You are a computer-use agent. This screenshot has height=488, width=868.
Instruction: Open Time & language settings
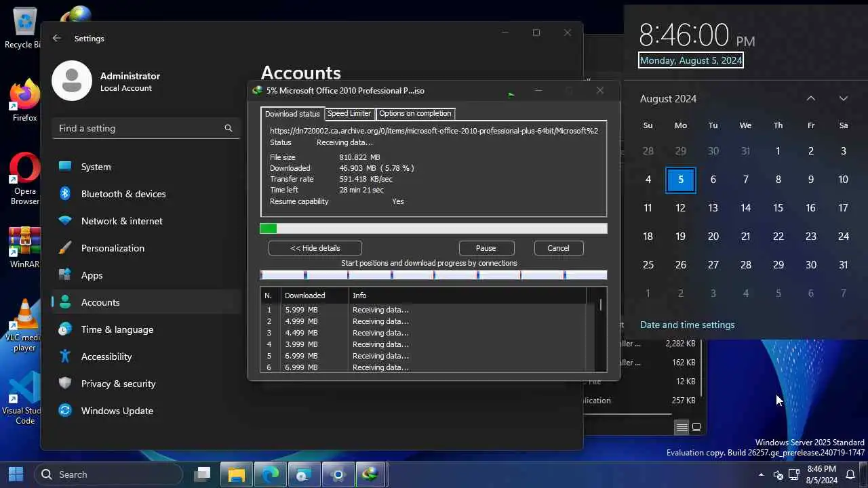click(x=146, y=329)
